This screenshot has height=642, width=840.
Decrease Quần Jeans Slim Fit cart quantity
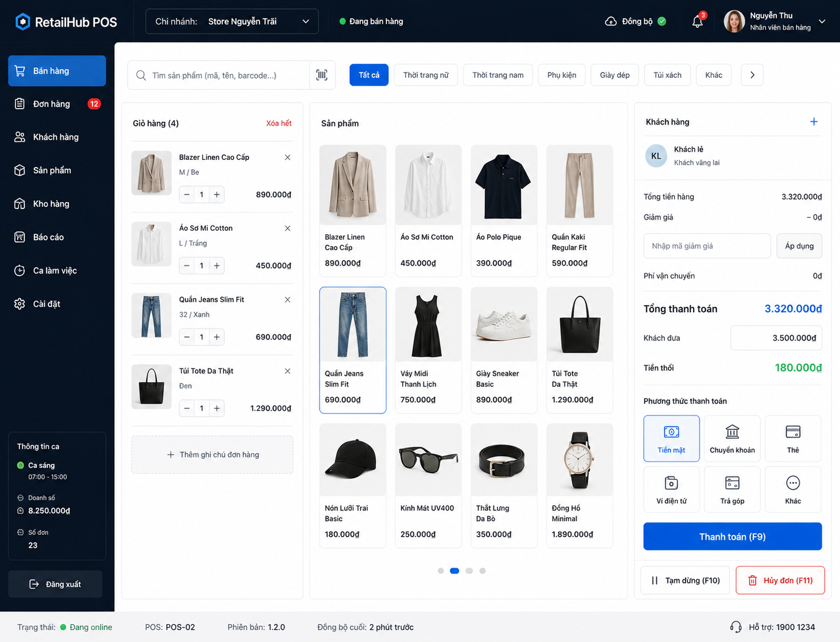187,337
